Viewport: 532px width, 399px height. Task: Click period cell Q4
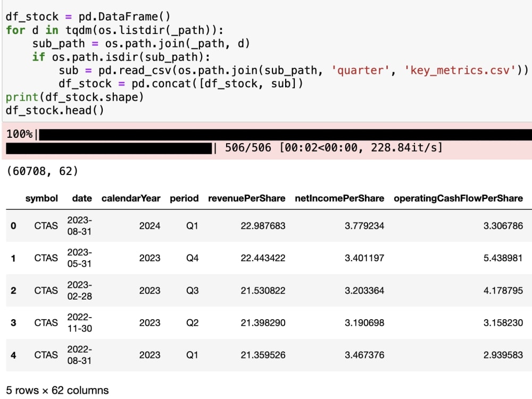pos(192,258)
